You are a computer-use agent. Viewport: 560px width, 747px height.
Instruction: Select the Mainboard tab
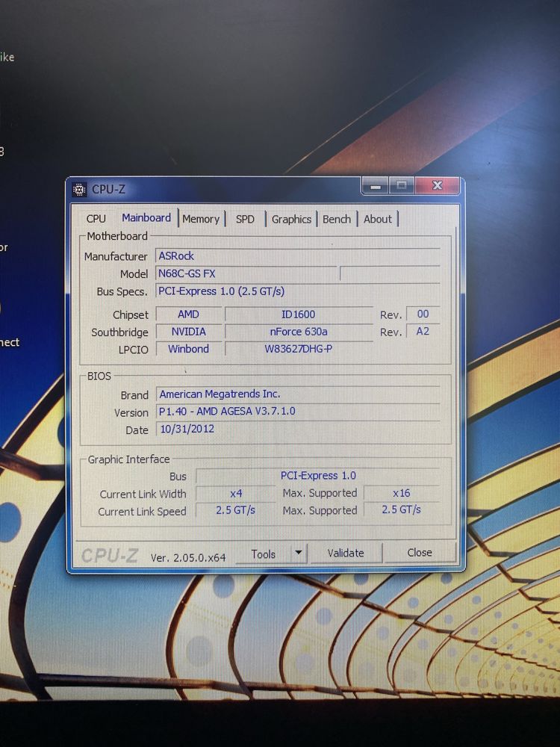coord(146,217)
